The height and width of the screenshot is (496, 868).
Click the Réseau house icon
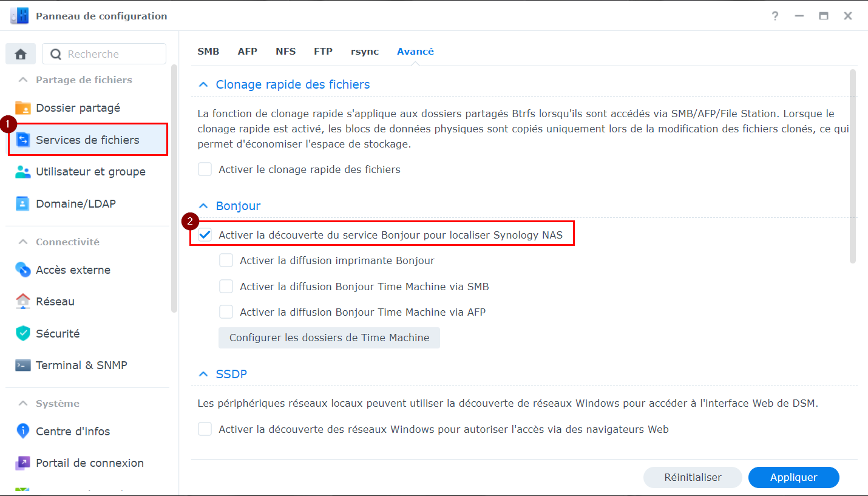point(22,302)
